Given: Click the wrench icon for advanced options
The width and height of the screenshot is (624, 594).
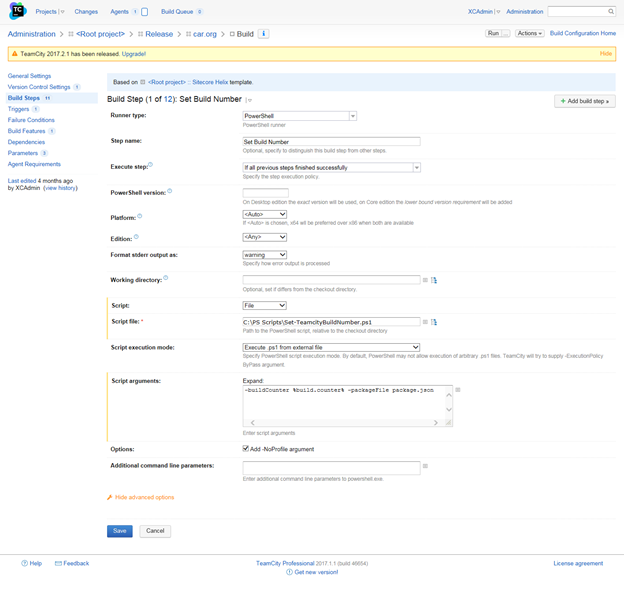Looking at the screenshot, I should (x=109, y=497).
